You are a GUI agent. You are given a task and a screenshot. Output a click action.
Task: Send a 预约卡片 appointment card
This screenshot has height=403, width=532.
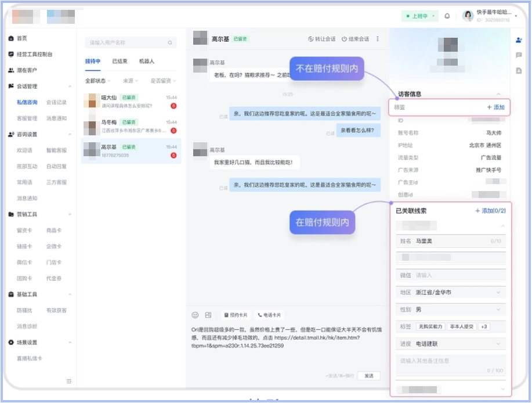238,314
